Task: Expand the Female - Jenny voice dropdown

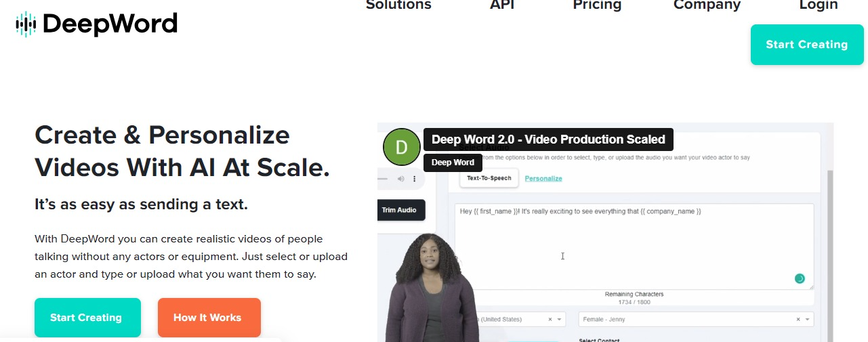Action: coord(807,319)
